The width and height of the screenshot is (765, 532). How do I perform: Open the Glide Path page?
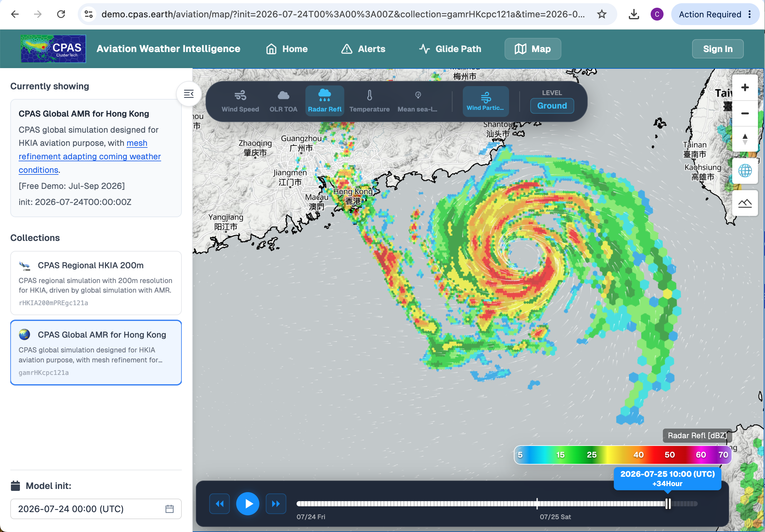pyautogui.click(x=450, y=49)
